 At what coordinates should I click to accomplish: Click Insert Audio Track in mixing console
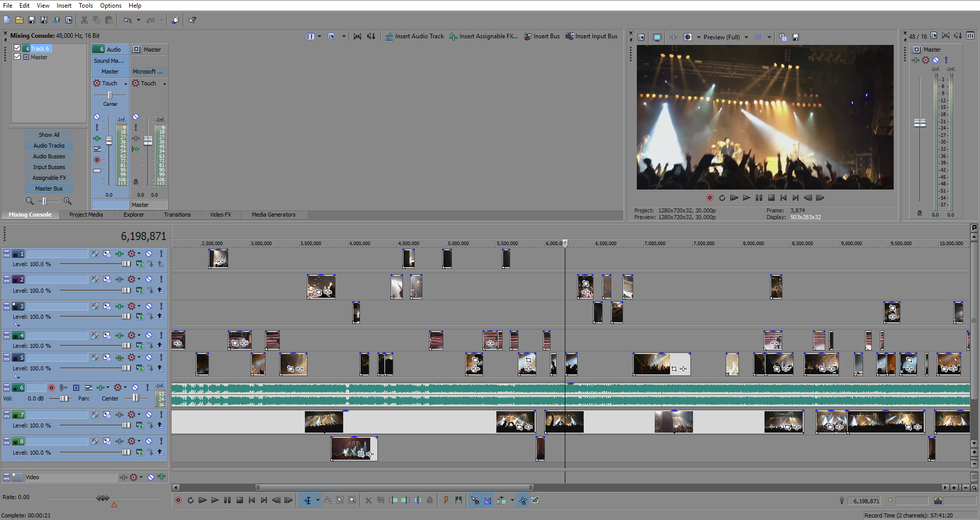[x=414, y=36]
